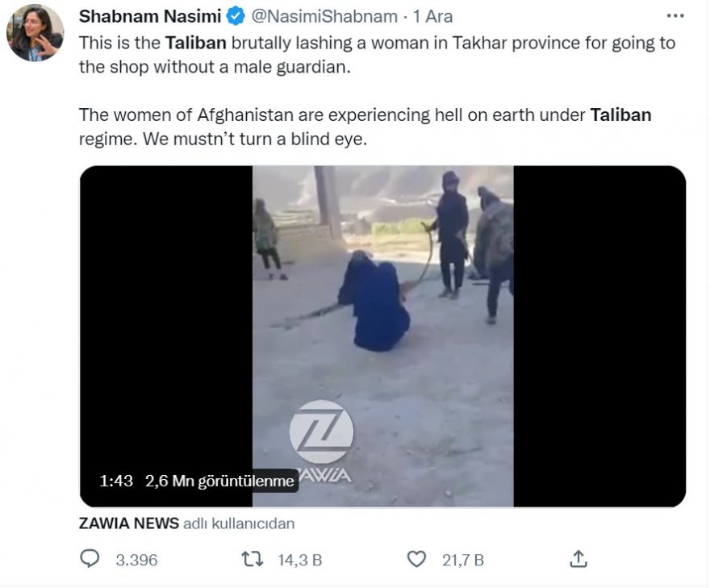Click the ZAWIA NEWS source link
Viewport: 710px width, 588px height.
[x=128, y=523]
